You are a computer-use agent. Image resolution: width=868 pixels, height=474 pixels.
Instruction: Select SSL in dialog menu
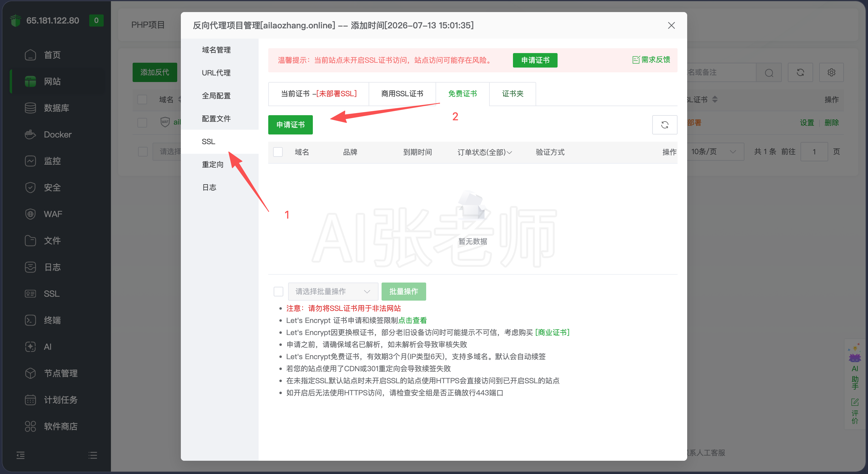point(220,142)
